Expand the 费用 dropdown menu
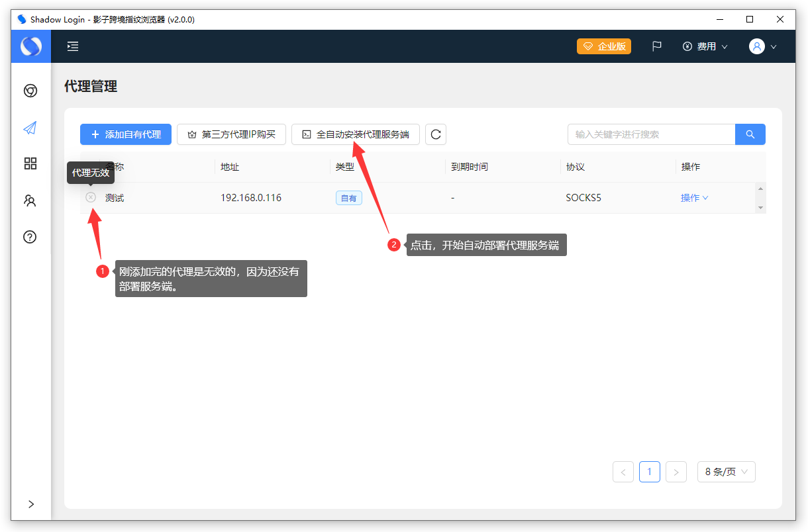 (x=705, y=46)
